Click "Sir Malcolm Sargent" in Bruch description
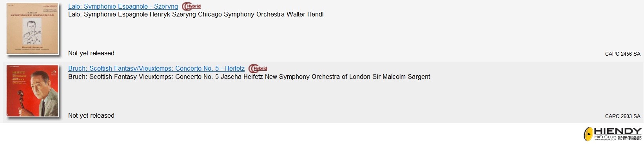Image resolution: width=644 pixels, height=144 pixels. coord(400,77)
